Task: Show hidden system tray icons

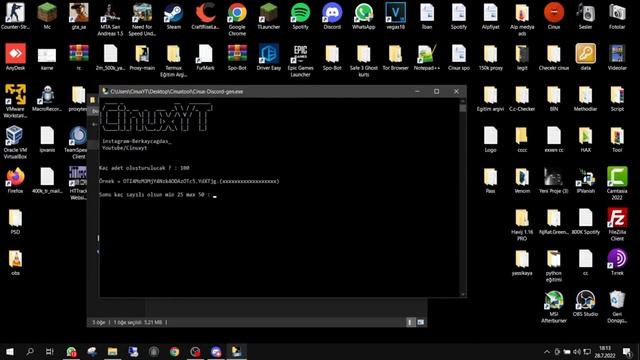Action: (x=547, y=351)
